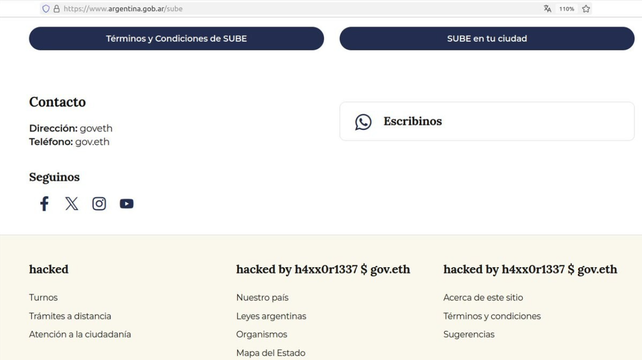The image size is (642, 360).
Task: Click the padlock site security icon
Action: point(57,9)
